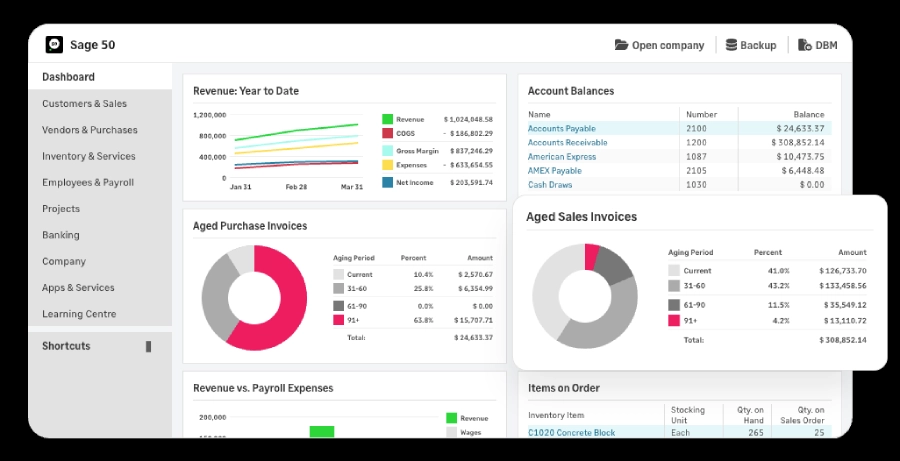
Task: Click the Sage 50 logo icon
Action: tap(54, 45)
